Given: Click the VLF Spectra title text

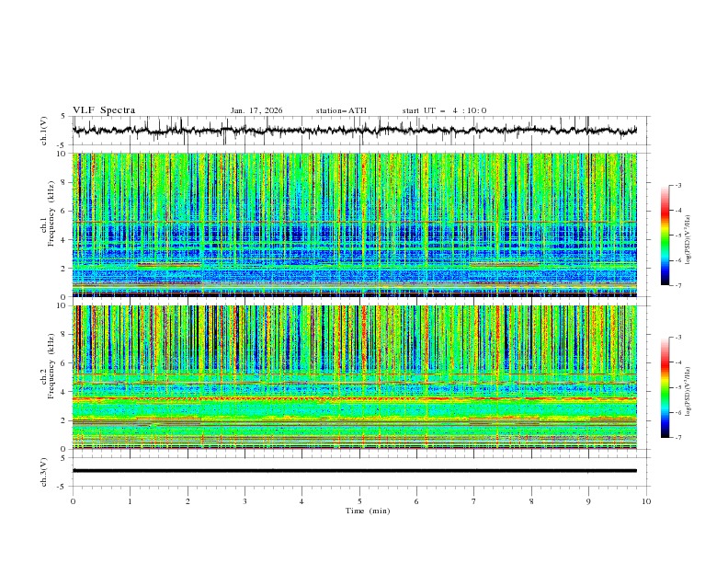Looking at the screenshot, I should click(x=104, y=110).
